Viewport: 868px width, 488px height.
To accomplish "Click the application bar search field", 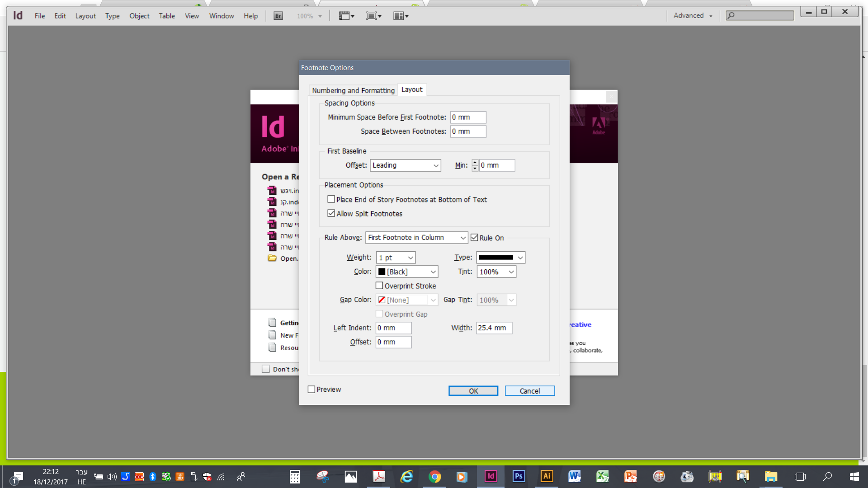I will coord(759,15).
